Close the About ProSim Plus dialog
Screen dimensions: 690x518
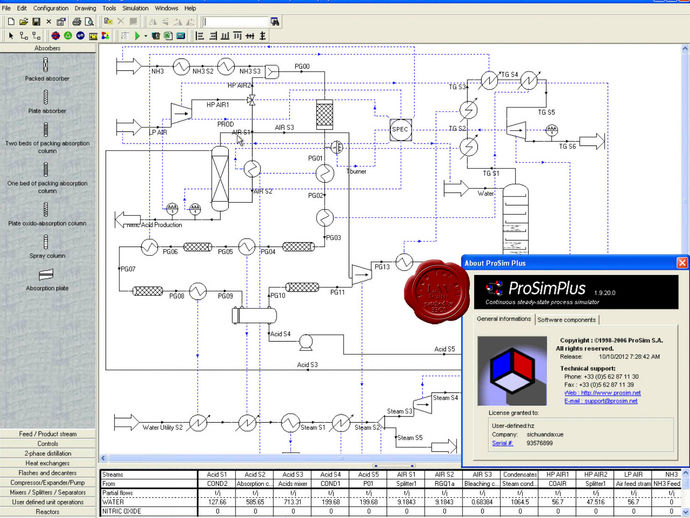click(682, 263)
